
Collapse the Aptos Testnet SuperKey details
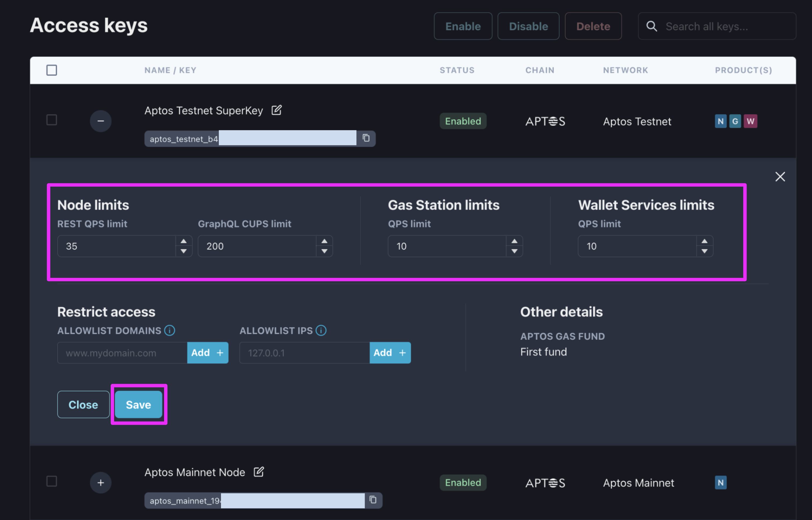click(x=101, y=121)
